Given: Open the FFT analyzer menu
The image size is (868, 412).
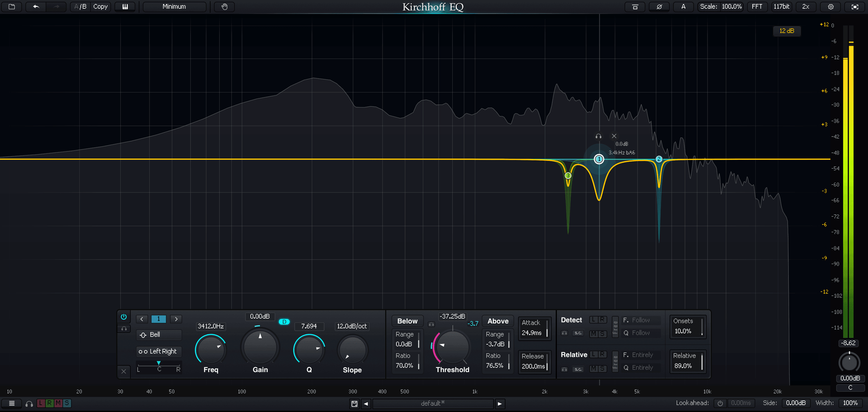Looking at the screenshot, I should click(x=757, y=7).
